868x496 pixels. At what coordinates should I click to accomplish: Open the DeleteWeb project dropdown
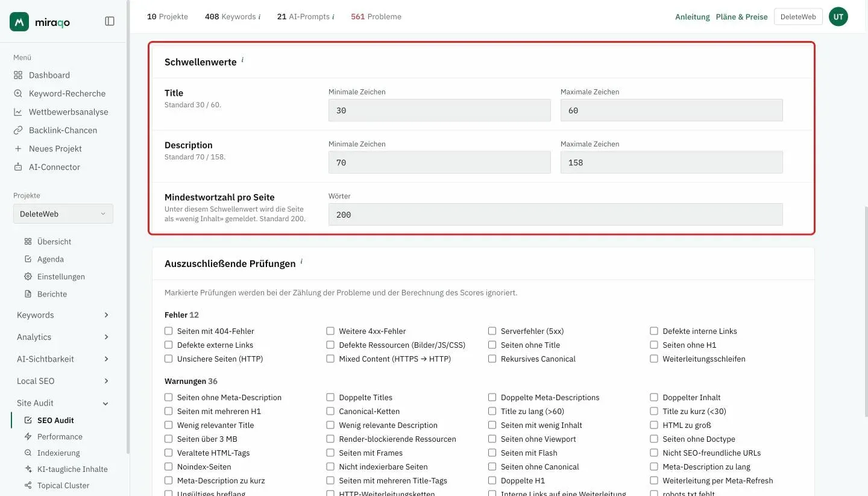(x=63, y=214)
